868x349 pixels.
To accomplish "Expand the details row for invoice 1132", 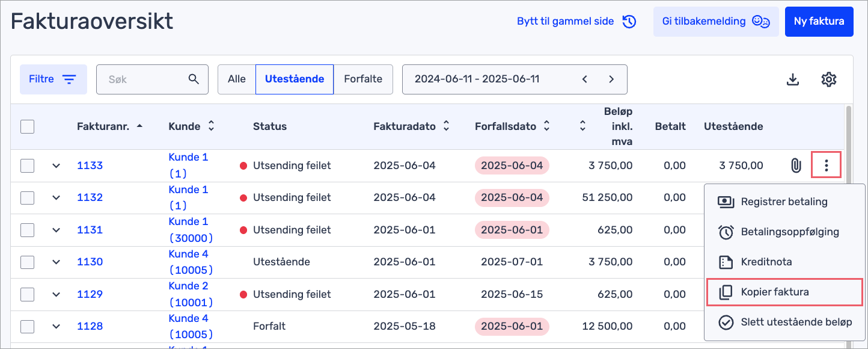I will tap(56, 197).
